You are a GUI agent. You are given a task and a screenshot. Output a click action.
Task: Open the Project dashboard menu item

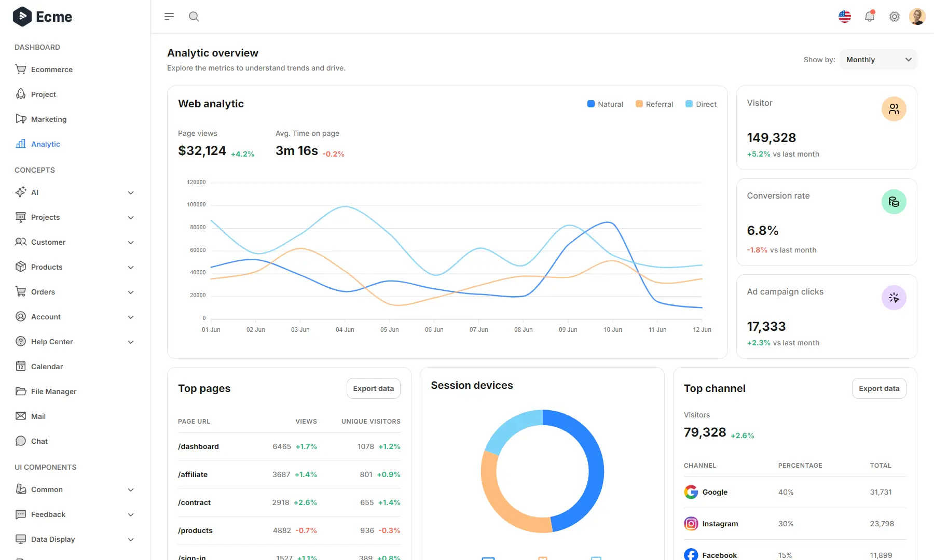click(43, 94)
